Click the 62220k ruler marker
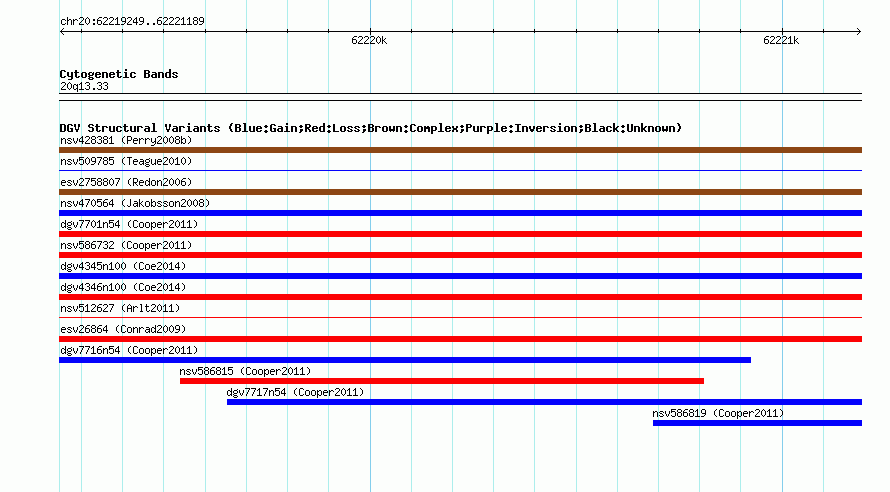This screenshot has height=492, width=890. pyautogui.click(x=369, y=40)
